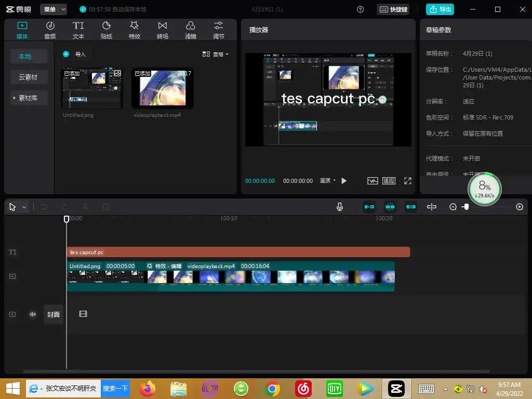532x399 pixels.
Task: Select the pointer selection tool
Action: 12,207
